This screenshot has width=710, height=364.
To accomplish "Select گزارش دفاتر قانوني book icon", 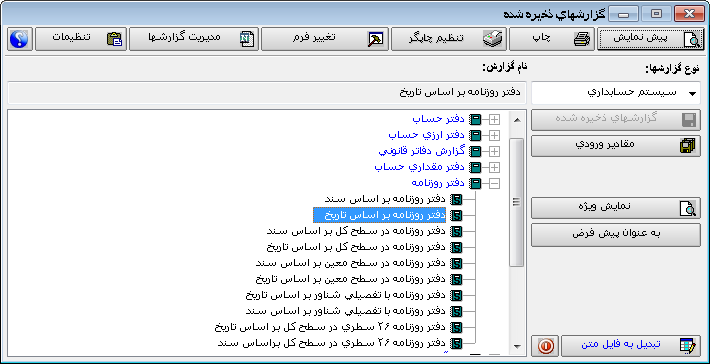I will point(475,151).
